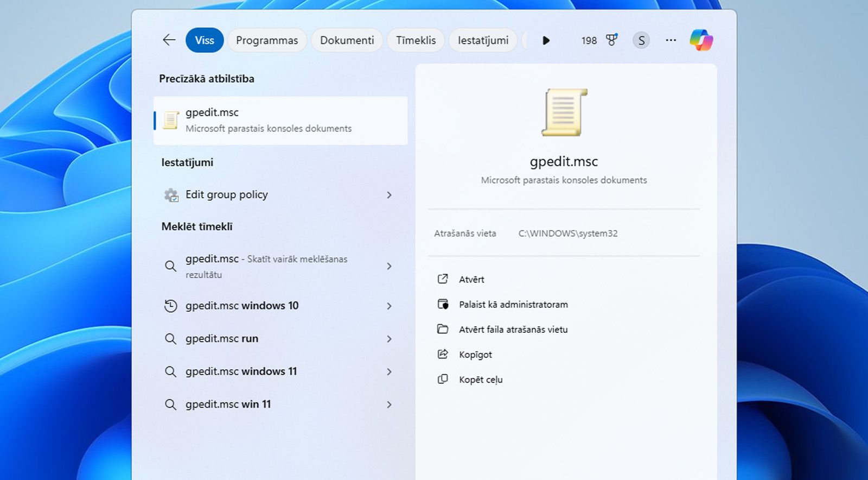Expand the gpedit.msc run chevron

tap(389, 339)
